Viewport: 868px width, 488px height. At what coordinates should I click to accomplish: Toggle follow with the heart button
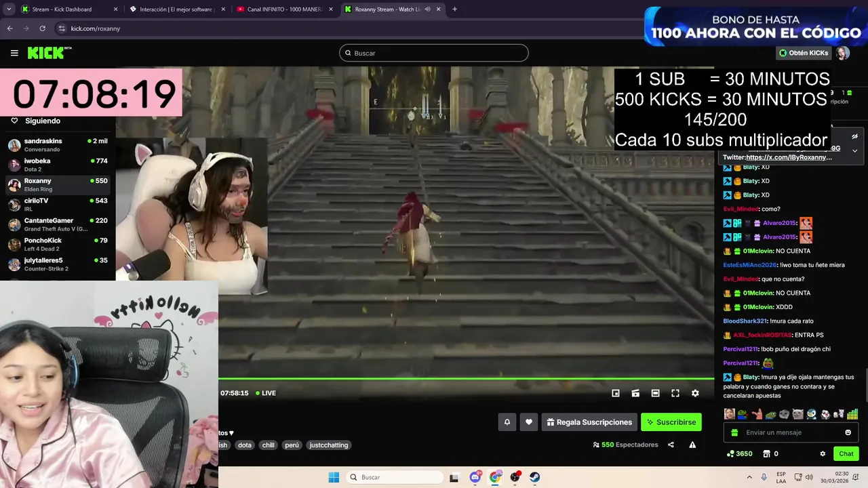click(x=529, y=422)
